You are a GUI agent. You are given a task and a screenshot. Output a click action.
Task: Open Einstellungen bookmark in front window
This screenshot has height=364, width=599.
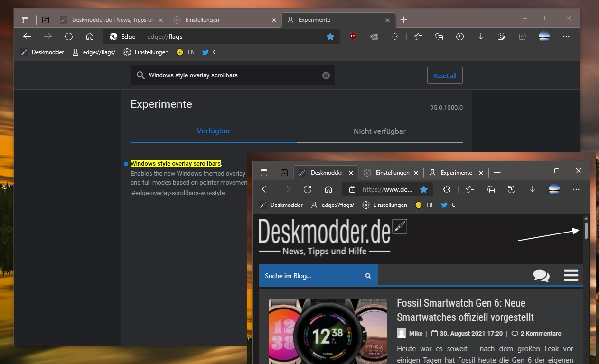pos(385,205)
